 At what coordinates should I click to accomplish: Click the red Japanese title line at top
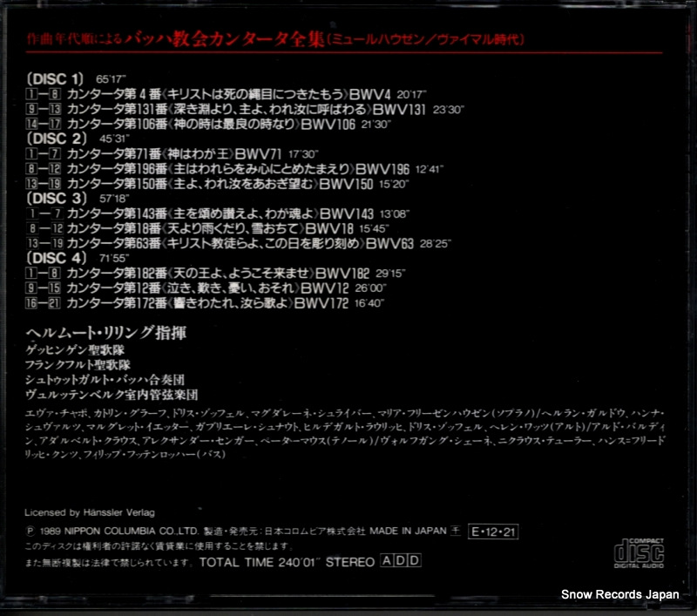(x=275, y=39)
